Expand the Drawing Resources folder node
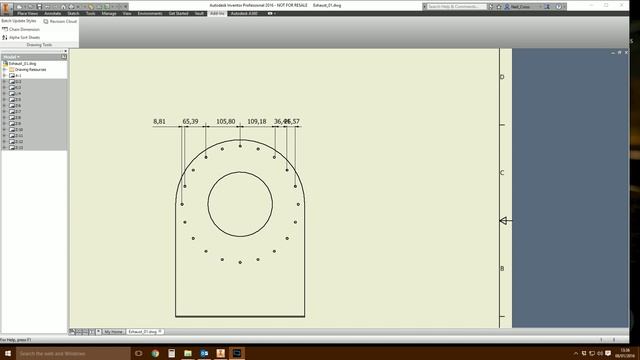 pyautogui.click(x=4, y=70)
